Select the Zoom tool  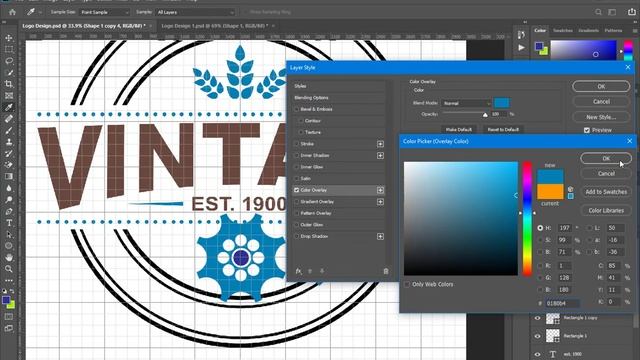click(9, 269)
